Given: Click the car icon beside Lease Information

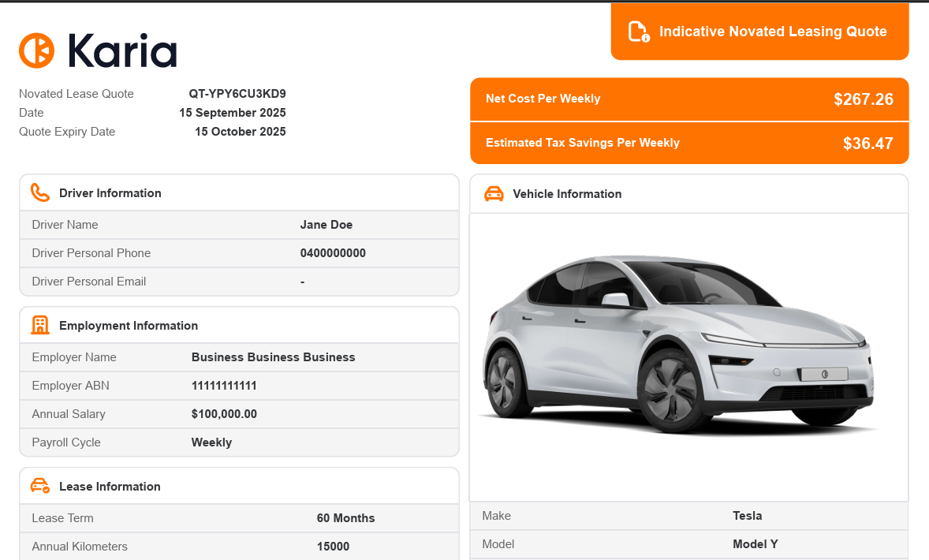Looking at the screenshot, I should click(39, 487).
